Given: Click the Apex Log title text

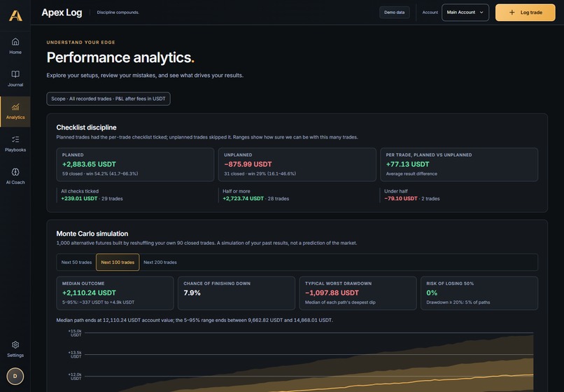Looking at the screenshot, I should (x=62, y=13).
